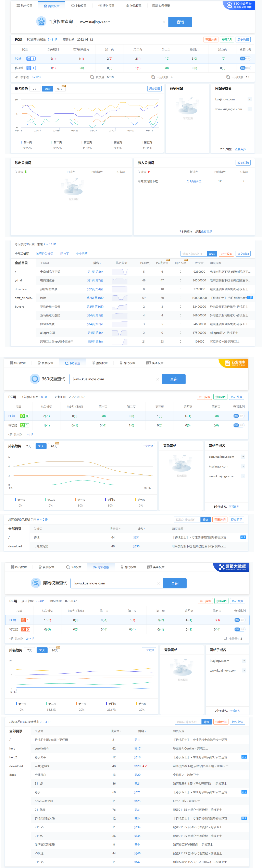Sort Baidu keyword table by PC指数
The image size is (262, 868).
click(146, 263)
